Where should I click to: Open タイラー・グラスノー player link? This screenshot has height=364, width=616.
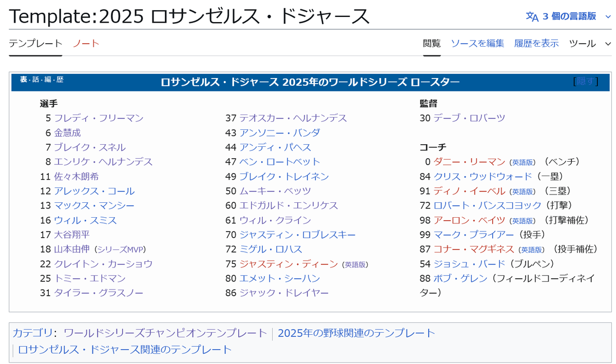coord(99,293)
